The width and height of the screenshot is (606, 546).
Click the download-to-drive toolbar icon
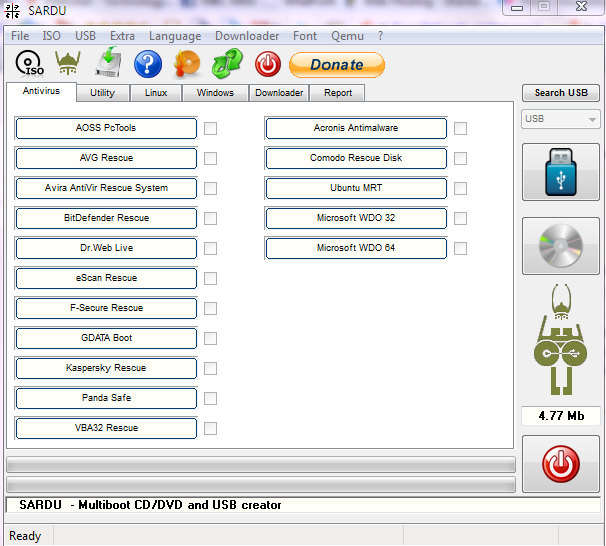pos(109,62)
